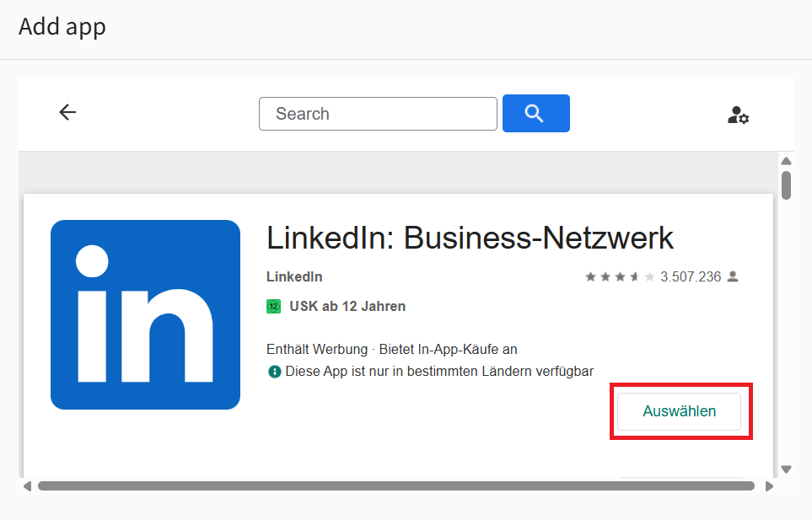Click the green info icon beside availability note
Screen dimensions: 812x520
click(x=274, y=372)
